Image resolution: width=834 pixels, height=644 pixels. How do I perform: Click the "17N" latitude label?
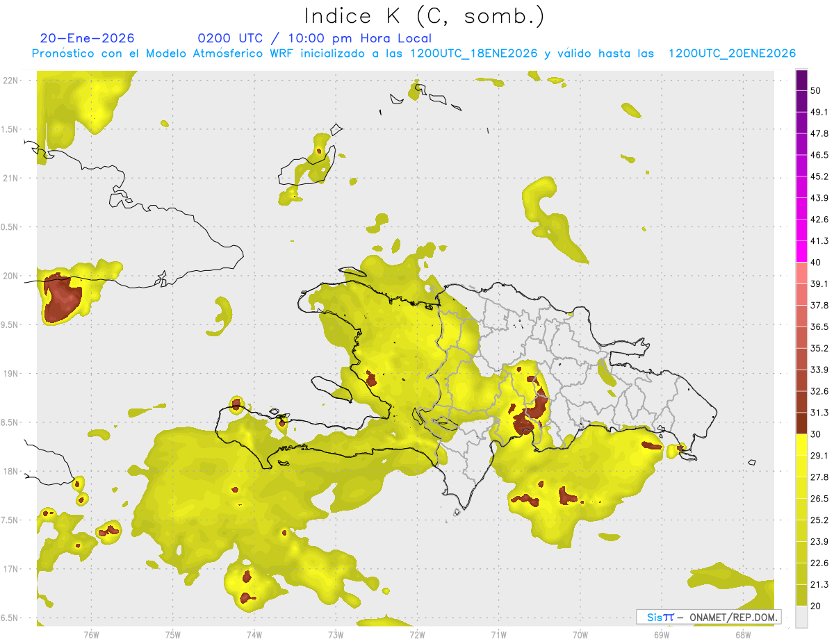pyautogui.click(x=11, y=570)
